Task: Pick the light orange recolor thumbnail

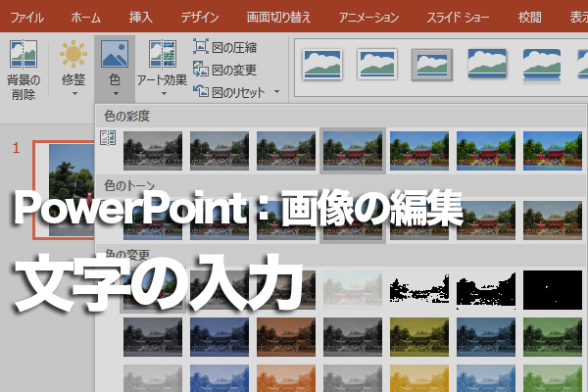Action: point(286,378)
